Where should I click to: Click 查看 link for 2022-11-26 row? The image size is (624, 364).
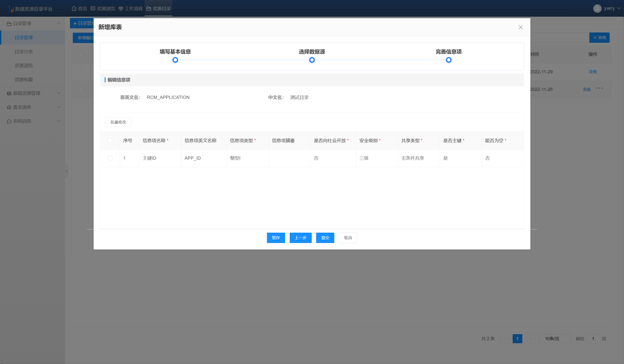click(x=587, y=90)
